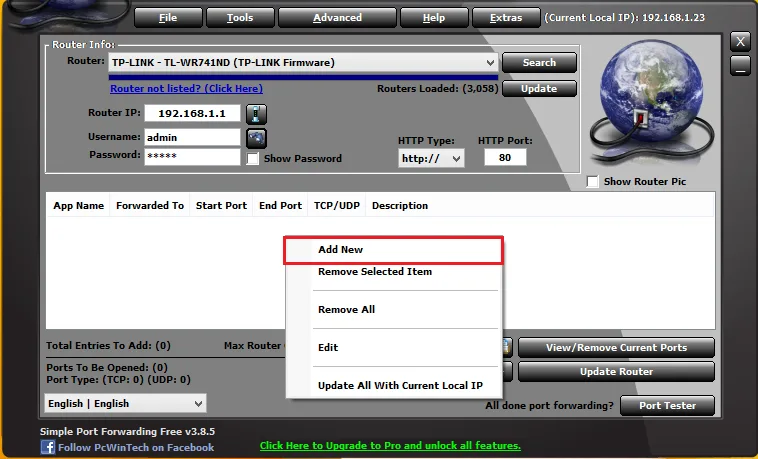Open the Tools menu
The image size is (758, 459).
pos(240,18)
